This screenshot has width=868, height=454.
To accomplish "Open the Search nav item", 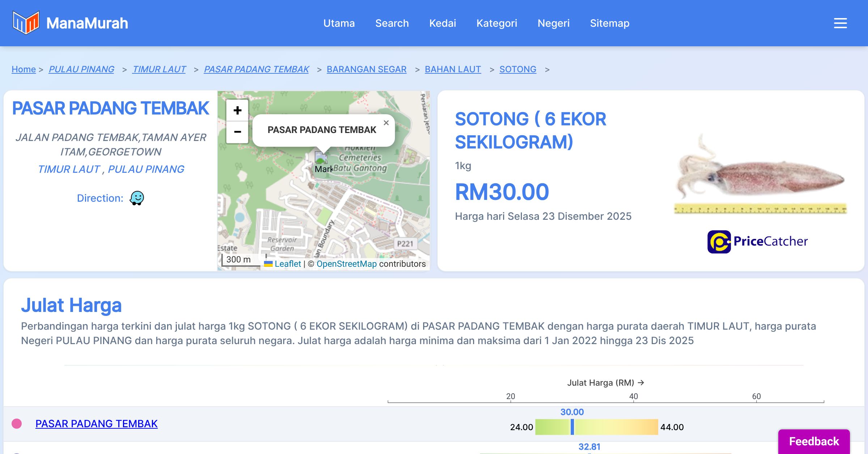I will coord(392,23).
